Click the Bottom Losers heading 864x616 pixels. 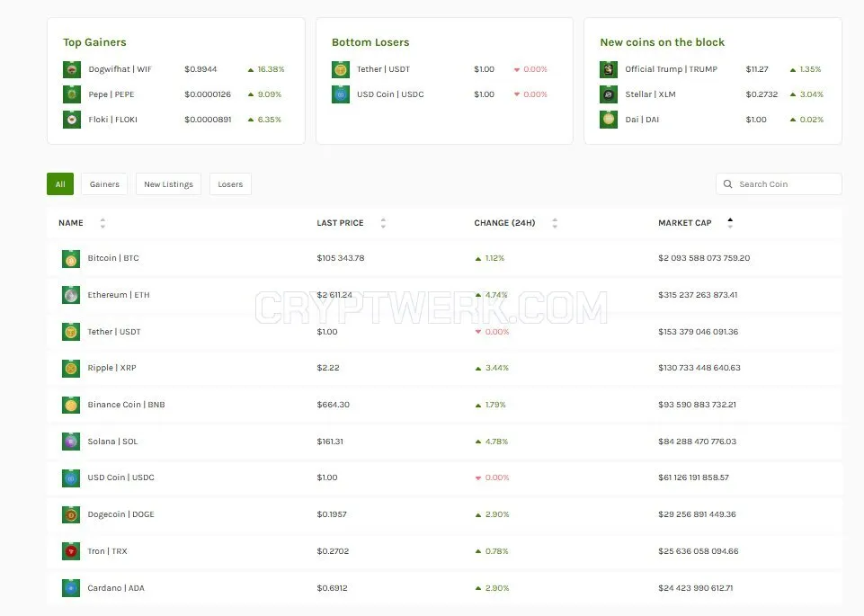coord(370,42)
